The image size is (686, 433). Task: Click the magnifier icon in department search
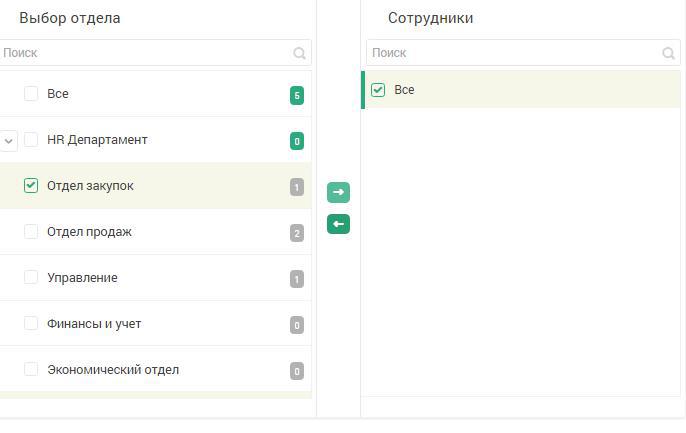coord(299,53)
